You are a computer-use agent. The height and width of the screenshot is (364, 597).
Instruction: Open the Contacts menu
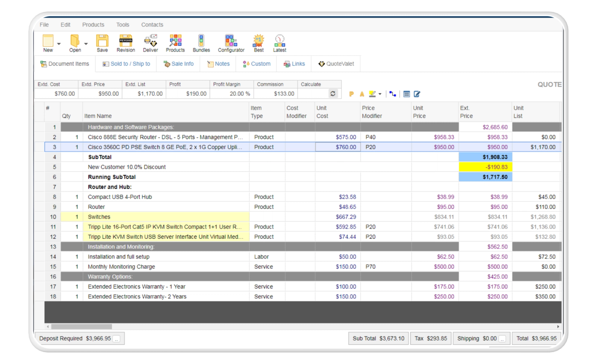[152, 25]
